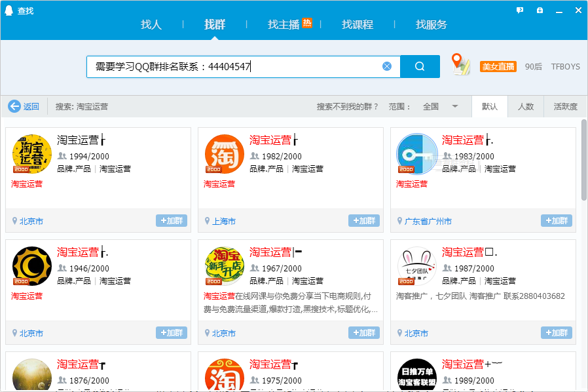The height and width of the screenshot is (392, 588).
Task: Join the 1994/2000 Beijing group via +加群
Action: pos(172,220)
